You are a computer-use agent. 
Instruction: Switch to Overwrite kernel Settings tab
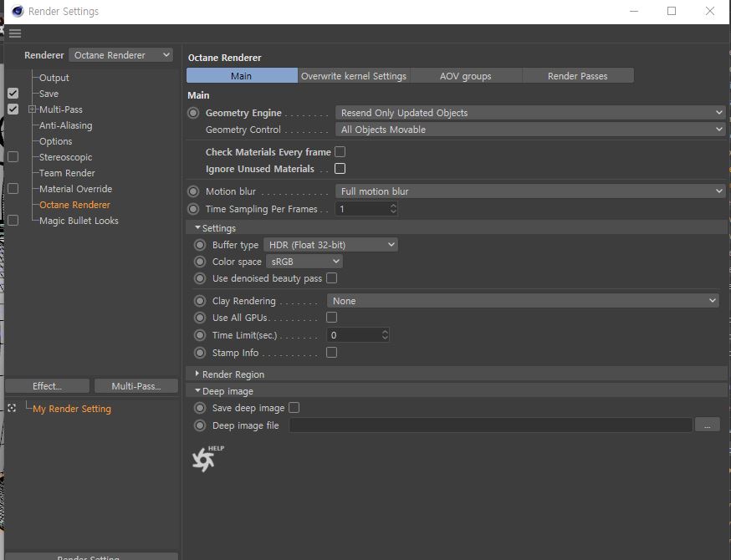pyautogui.click(x=354, y=76)
